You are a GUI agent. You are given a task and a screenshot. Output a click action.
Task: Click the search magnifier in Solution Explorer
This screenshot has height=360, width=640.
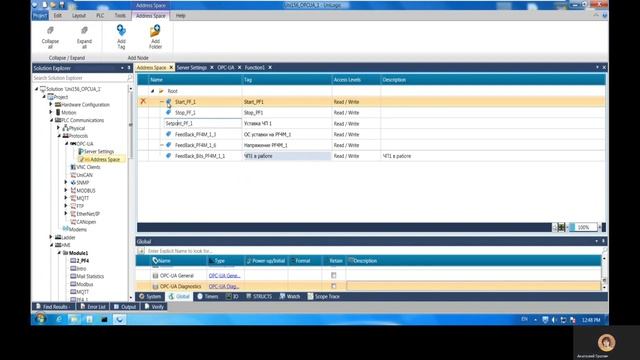pos(130,78)
